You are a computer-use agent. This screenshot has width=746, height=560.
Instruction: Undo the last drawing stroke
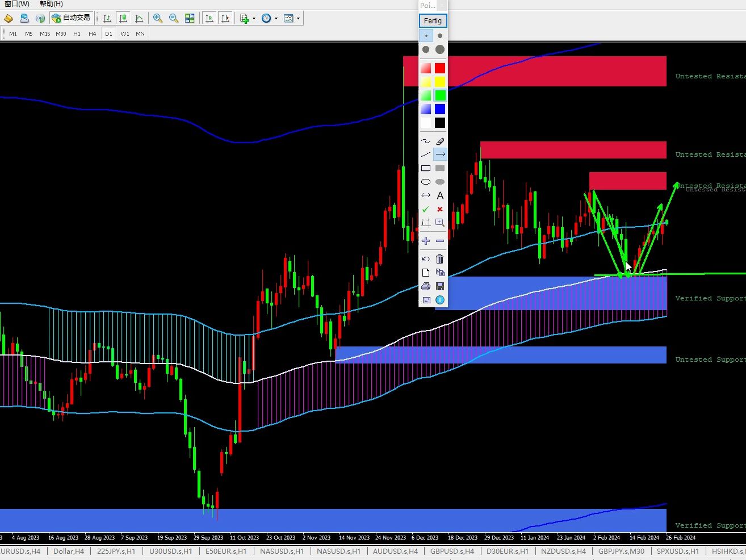426,259
